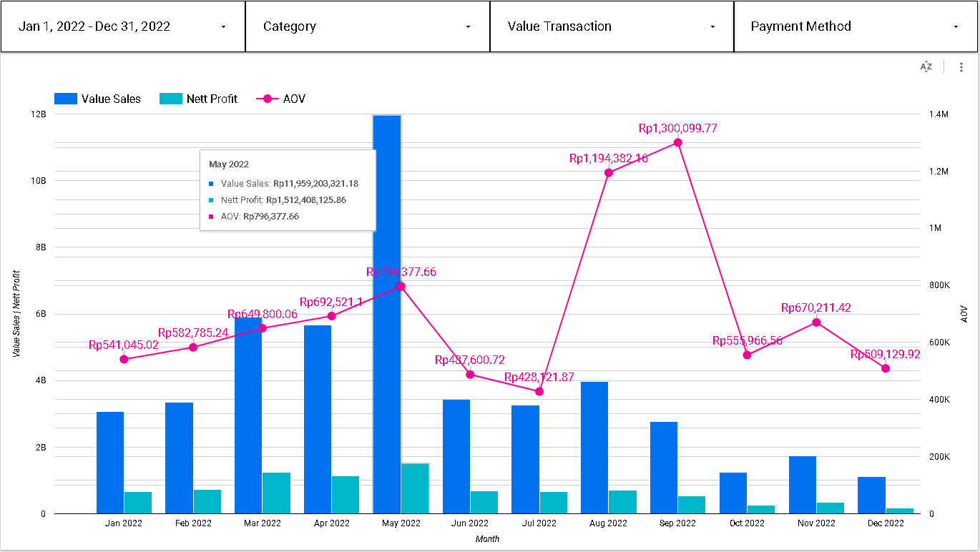The height and width of the screenshot is (552, 980).
Task: Click the Aug 2022 AOV line marker
Action: [609, 172]
